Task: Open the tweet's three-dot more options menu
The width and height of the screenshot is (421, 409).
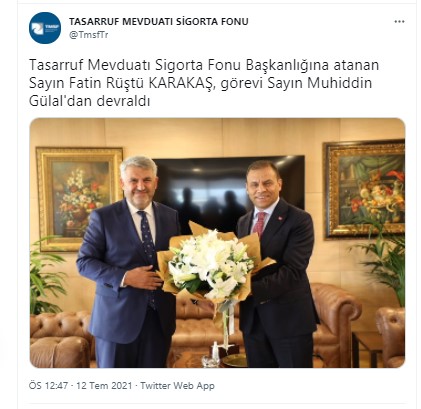Action: pyautogui.click(x=399, y=22)
